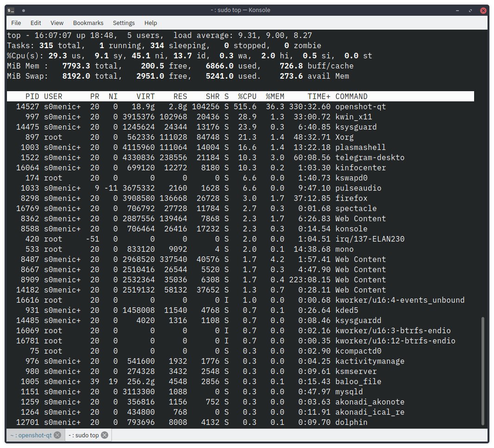The image size is (494, 448).
Task: Click the openshot-qt process name
Action: [x=360, y=106]
